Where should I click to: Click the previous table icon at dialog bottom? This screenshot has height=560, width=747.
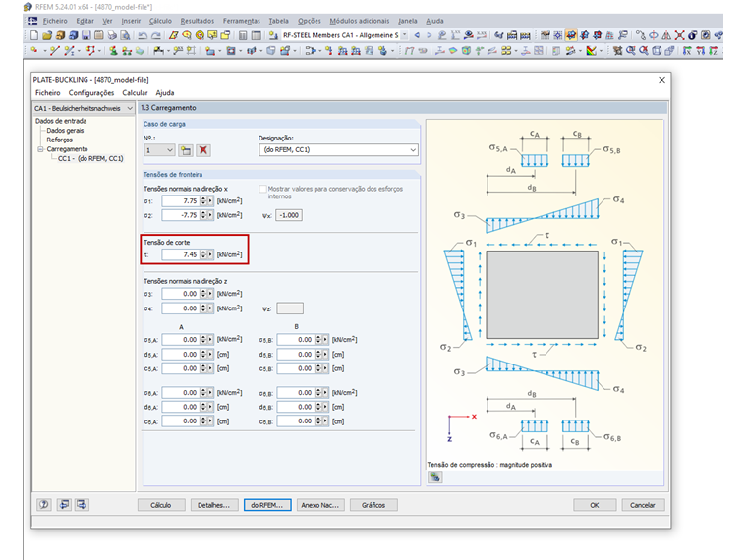coord(64,504)
